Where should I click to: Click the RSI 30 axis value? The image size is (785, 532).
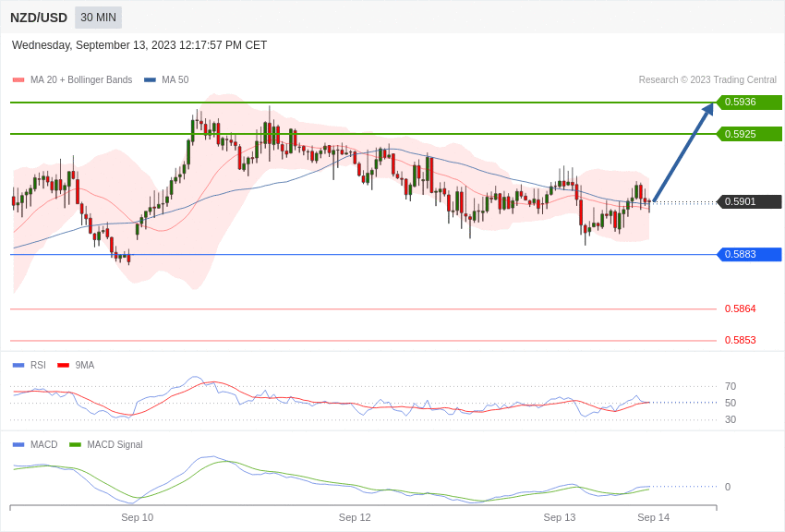pos(731,420)
